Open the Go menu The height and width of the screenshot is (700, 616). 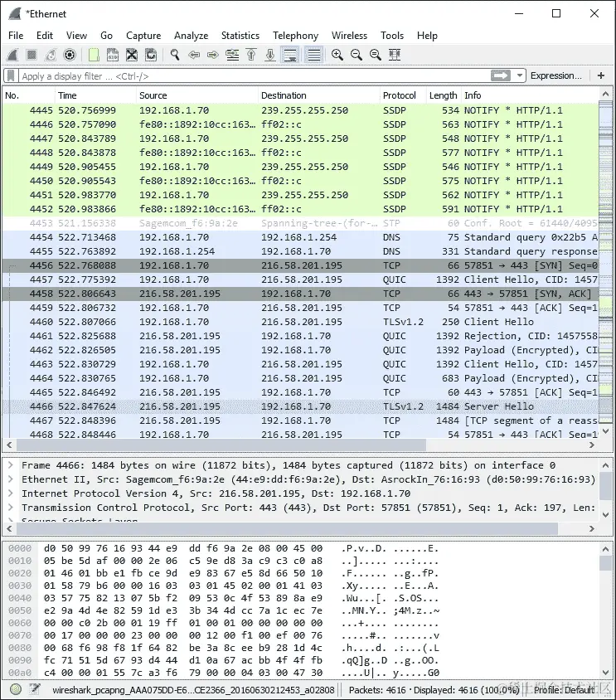(x=106, y=36)
